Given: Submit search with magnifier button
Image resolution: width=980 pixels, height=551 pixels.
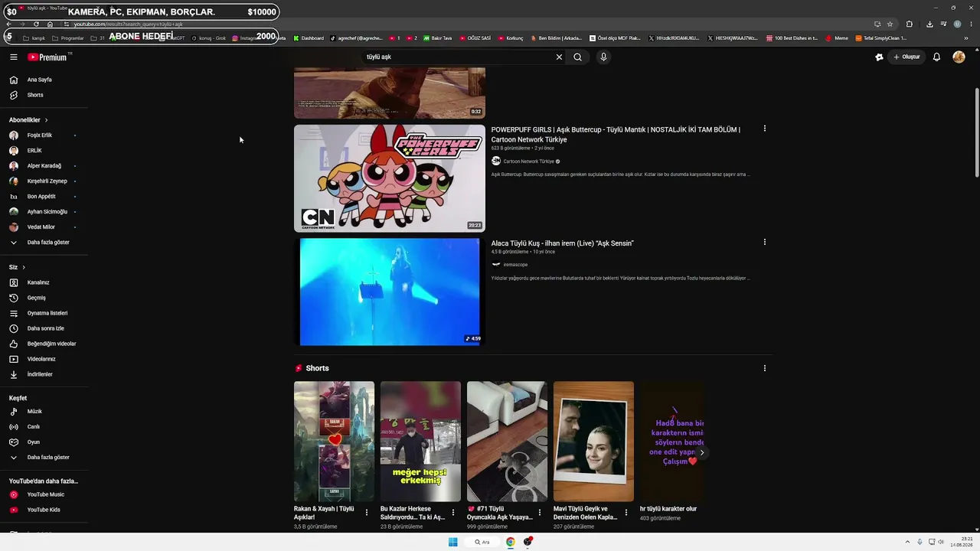Looking at the screenshot, I should pos(578,57).
